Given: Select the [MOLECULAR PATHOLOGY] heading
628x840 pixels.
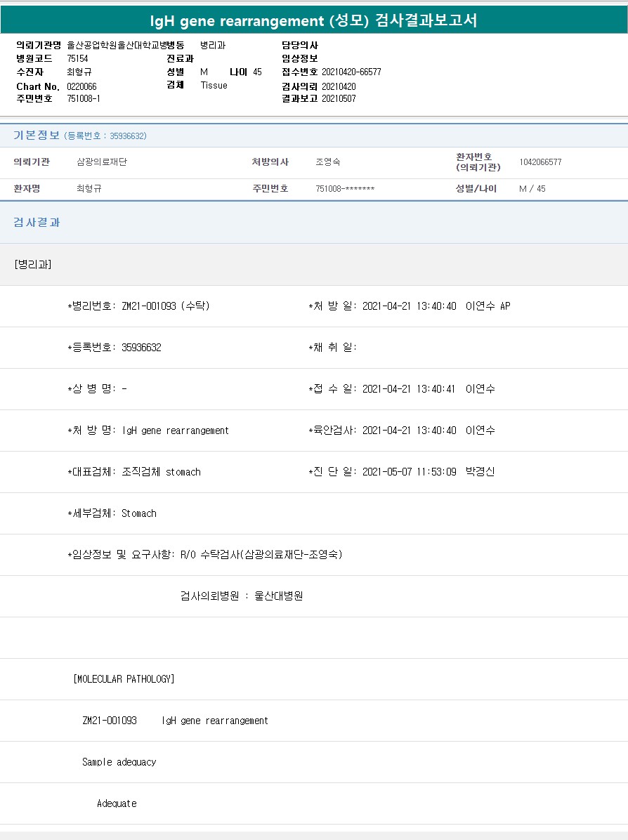Looking at the screenshot, I should click(124, 679).
